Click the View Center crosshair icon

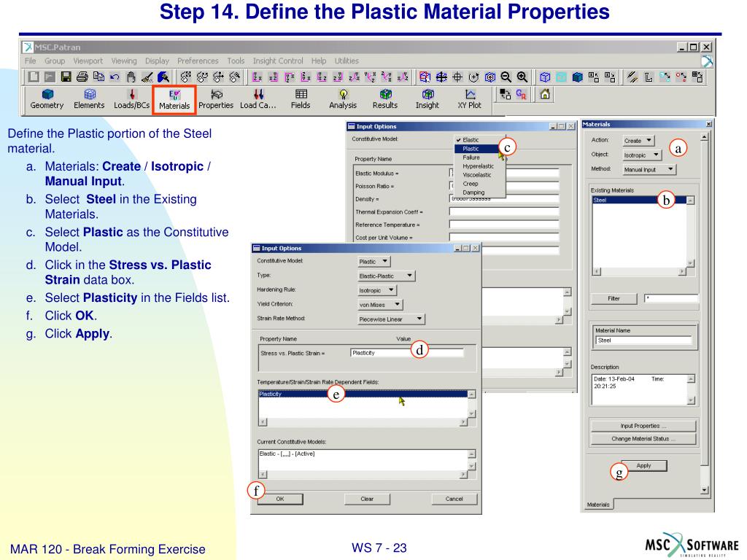coord(457,77)
